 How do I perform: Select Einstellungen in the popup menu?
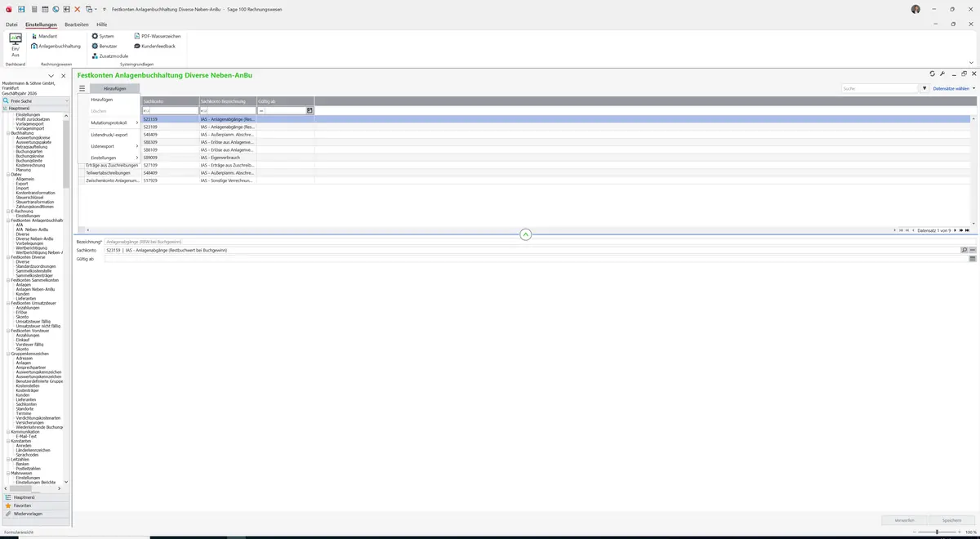click(114, 158)
